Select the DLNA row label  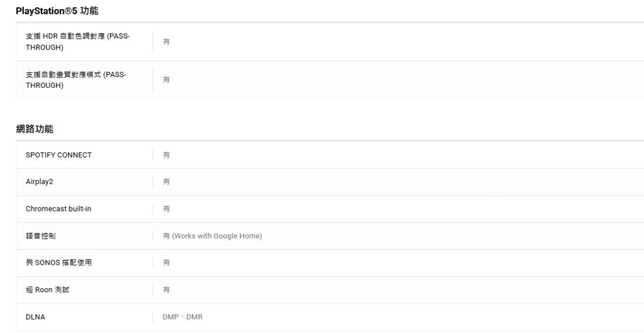click(35, 317)
